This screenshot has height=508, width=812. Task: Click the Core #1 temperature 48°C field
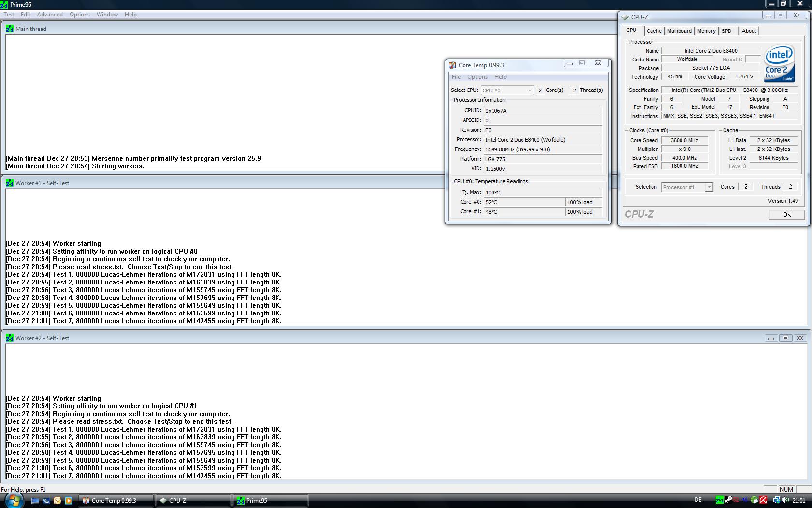(524, 212)
